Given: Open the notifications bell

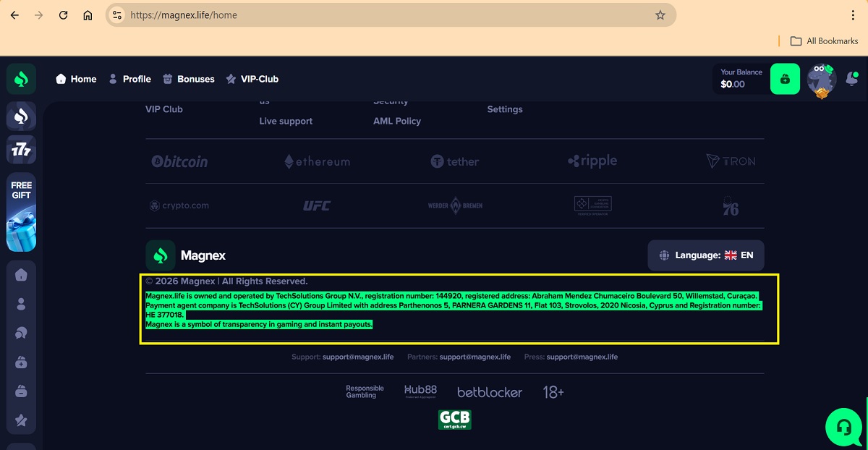Looking at the screenshot, I should point(852,79).
